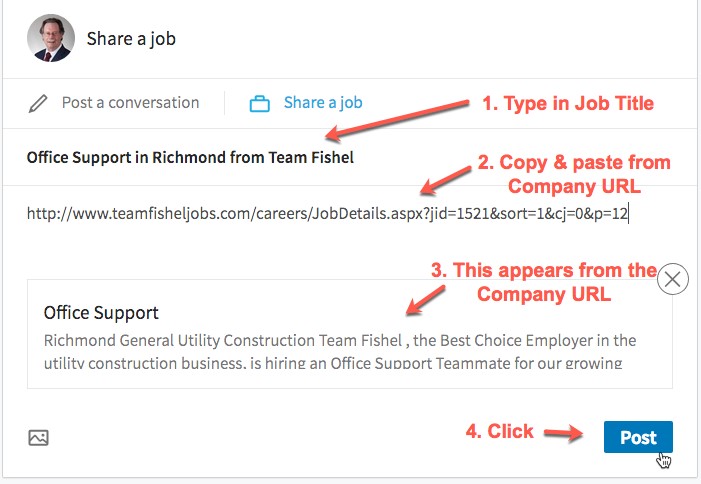
Task: Click the pencil icon for posting a conversation
Action: (38, 103)
